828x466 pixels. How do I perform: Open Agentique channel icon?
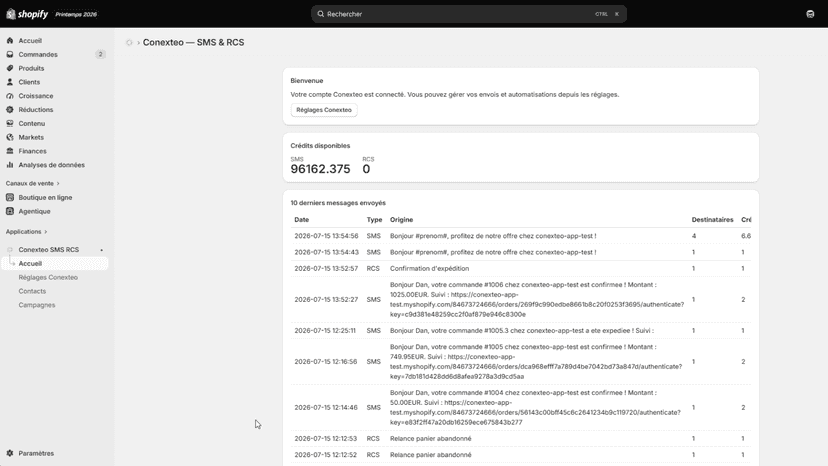(x=10, y=211)
